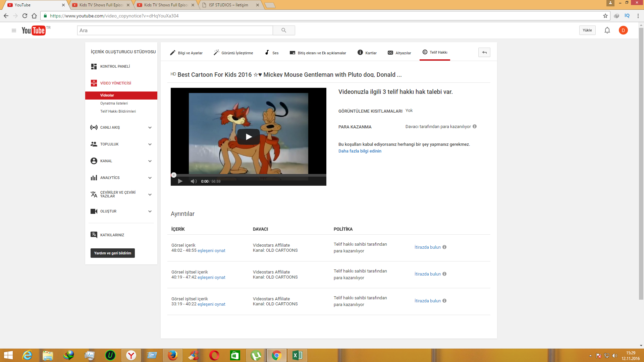Viewport: 644px width, 362px height.
Task: Open the Kartlar tab
Action: coord(367,53)
